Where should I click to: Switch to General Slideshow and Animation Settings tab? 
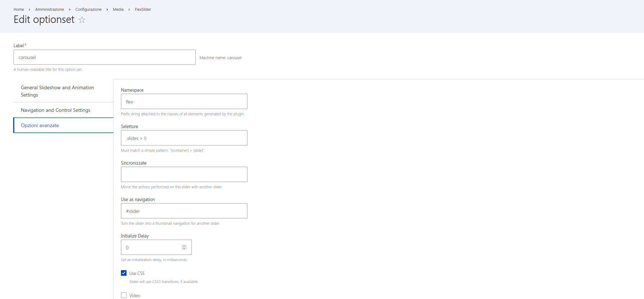tap(63, 91)
